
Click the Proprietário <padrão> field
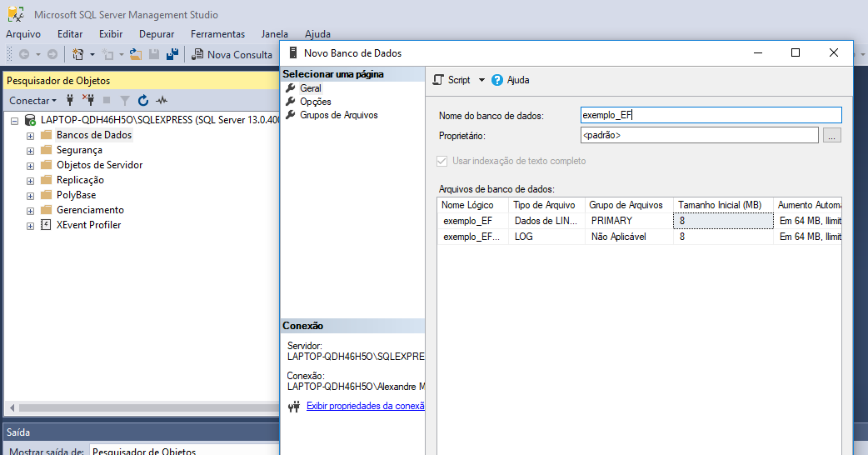point(699,135)
